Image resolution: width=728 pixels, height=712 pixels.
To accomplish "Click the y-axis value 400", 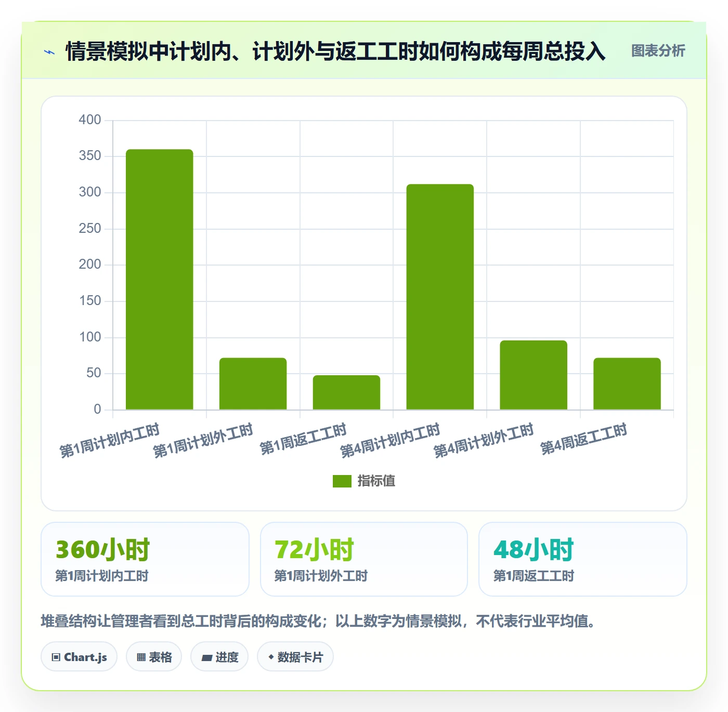I will tap(90, 120).
